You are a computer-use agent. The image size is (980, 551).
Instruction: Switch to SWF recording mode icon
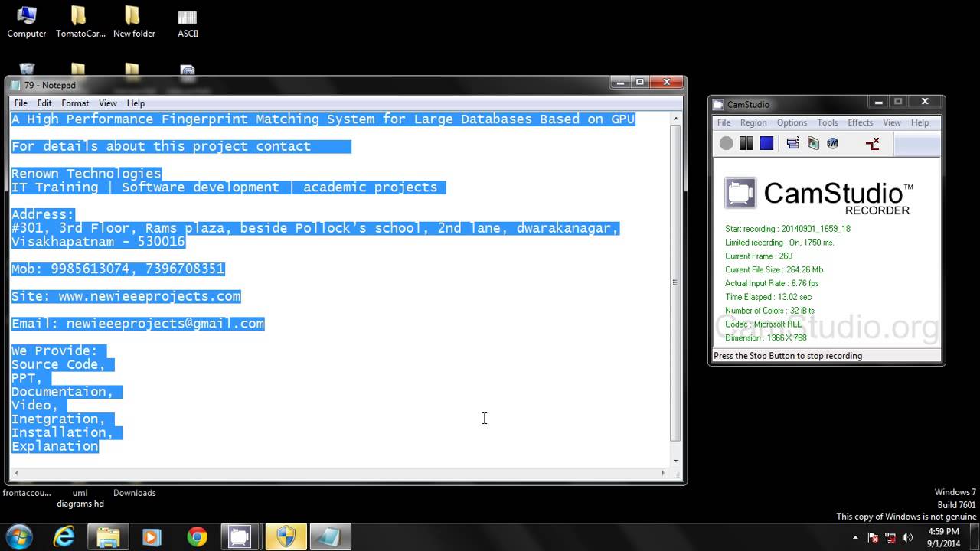[x=832, y=143]
